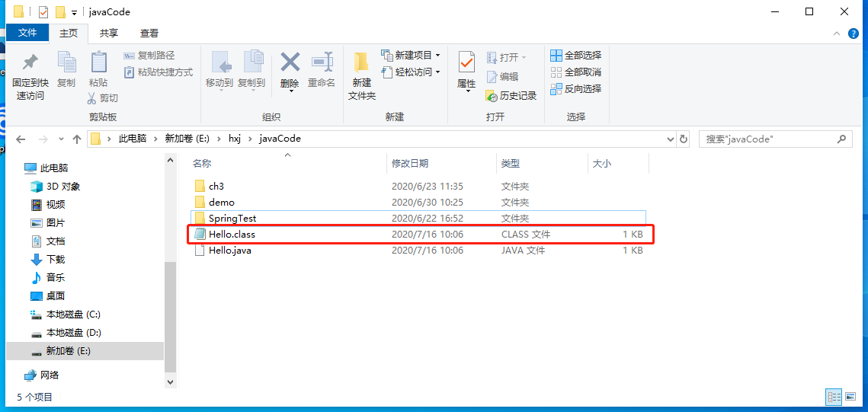Screen dimensions: 868x412
Task: Click 新加卷 (E:) in address path
Action: click(x=187, y=139)
